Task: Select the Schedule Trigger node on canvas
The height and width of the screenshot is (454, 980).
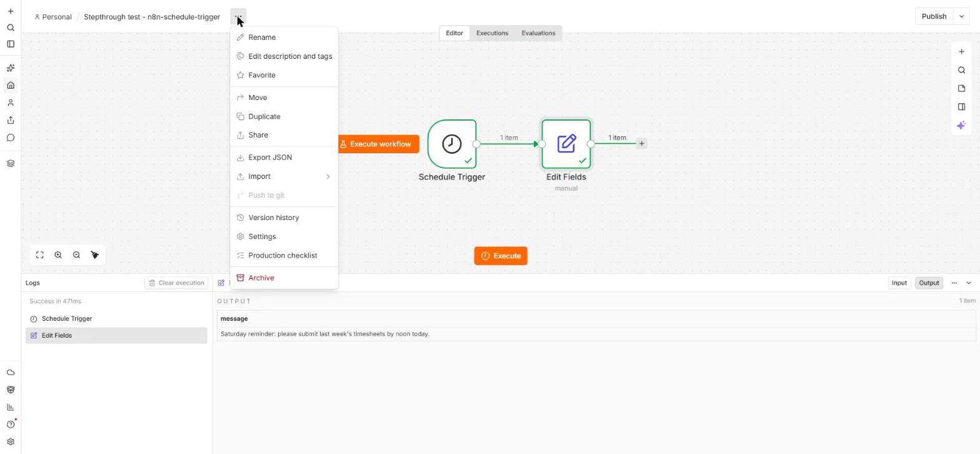Action: 452,144
